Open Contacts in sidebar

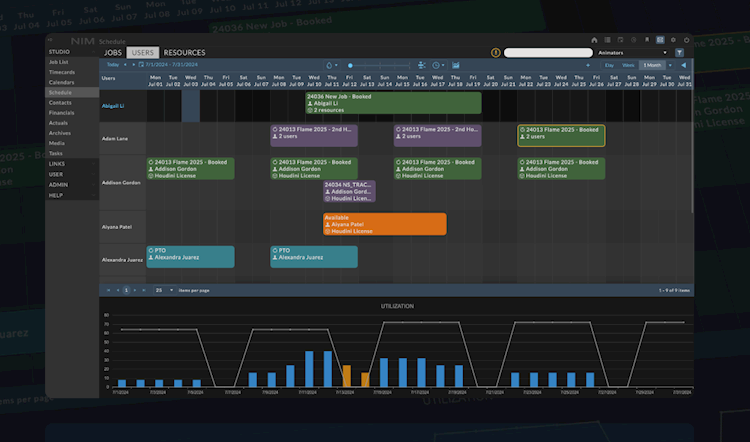pyautogui.click(x=60, y=102)
